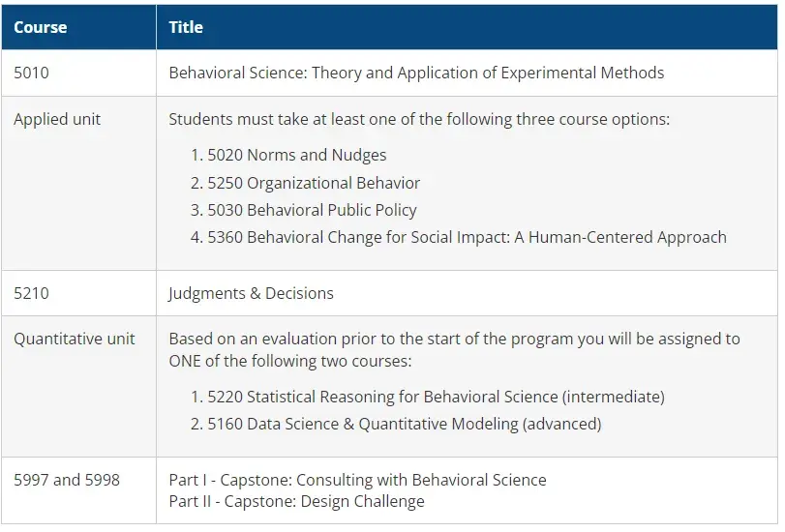Select the Quantitative unit row label
This screenshot has width=785, height=532.
tap(75, 339)
